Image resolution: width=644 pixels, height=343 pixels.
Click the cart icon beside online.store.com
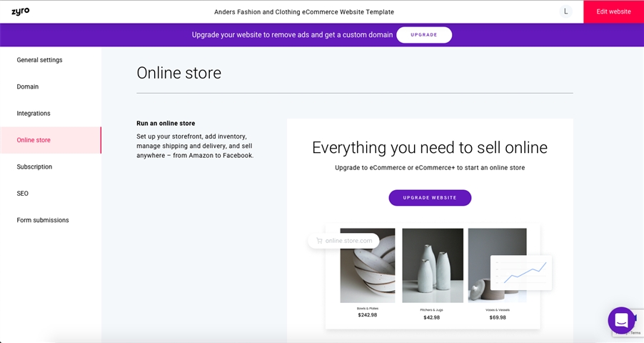pos(319,241)
